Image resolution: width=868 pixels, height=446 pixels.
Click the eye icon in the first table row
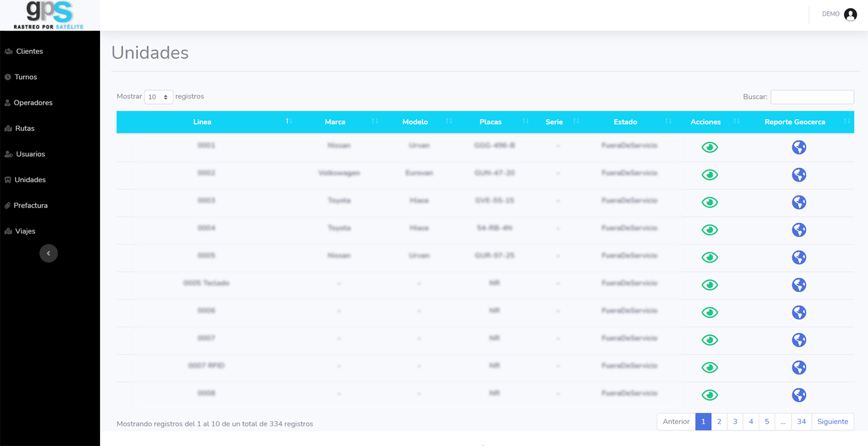pos(709,148)
